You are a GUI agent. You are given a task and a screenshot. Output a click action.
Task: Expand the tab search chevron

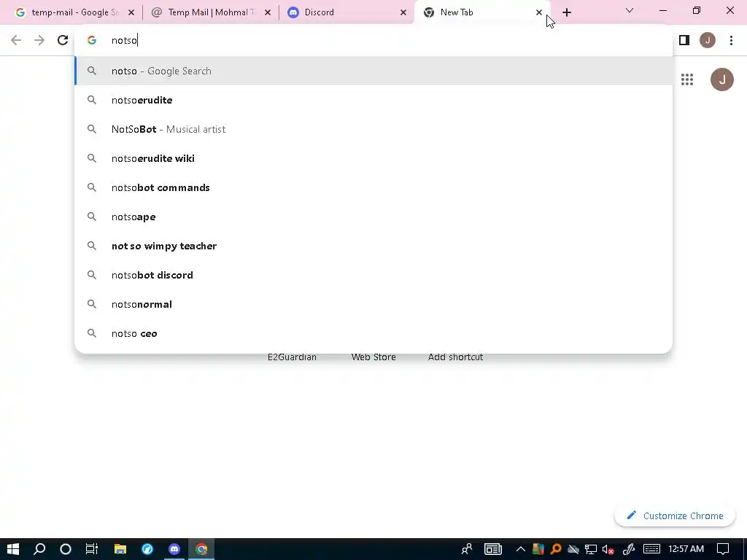click(630, 10)
